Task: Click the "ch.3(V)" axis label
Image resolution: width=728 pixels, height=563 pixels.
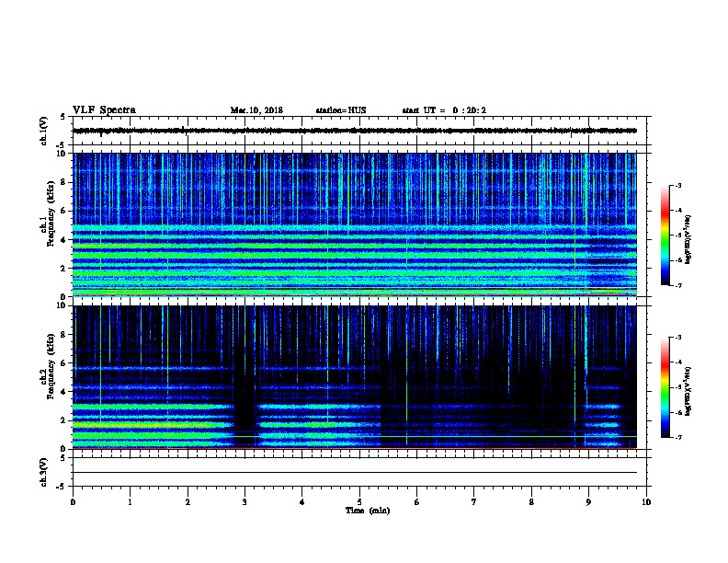Action: tap(43, 472)
